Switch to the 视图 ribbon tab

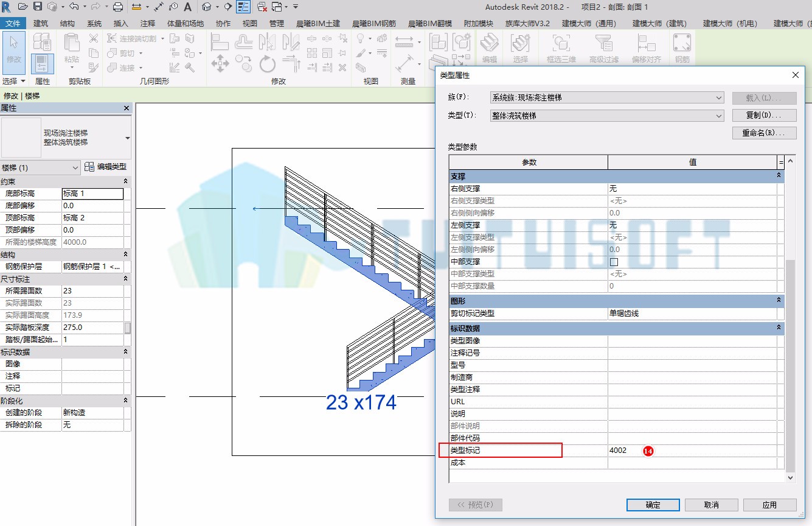[x=250, y=23]
